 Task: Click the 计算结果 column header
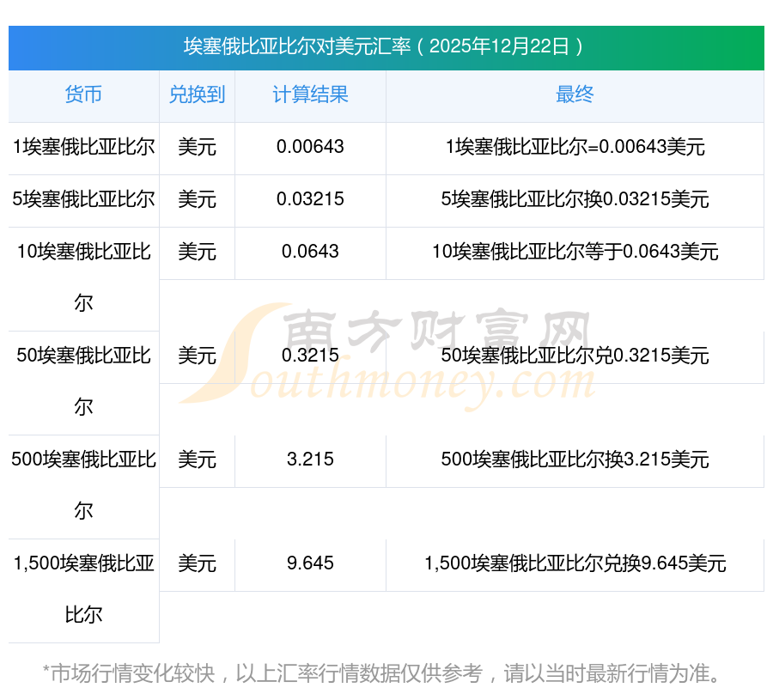[x=310, y=95]
